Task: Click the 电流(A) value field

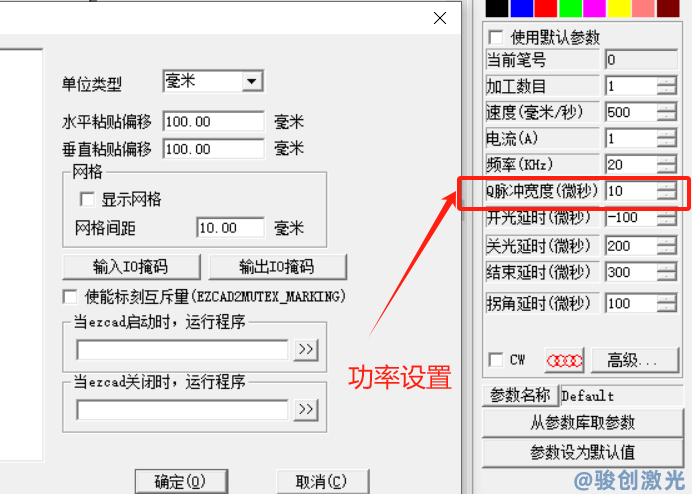Action: pos(631,139)
